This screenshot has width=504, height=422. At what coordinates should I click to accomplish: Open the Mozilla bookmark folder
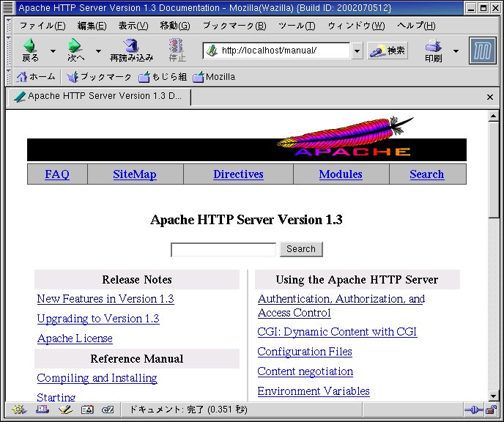tap(214, 77)
